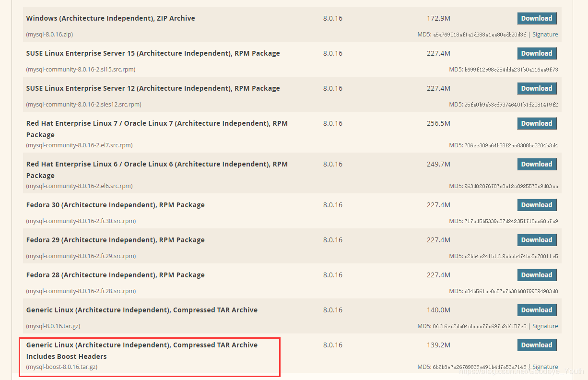Screen dimensions: 588x380
Task: Click MD5 hash of Windows ZIP Archive
Action: tap(480, 35)
